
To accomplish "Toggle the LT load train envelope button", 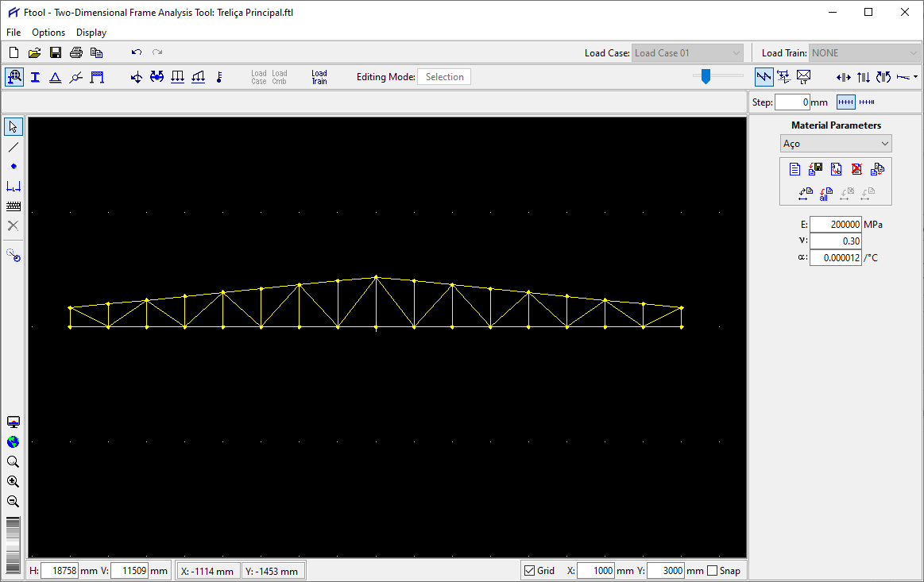I will (804, 76).
